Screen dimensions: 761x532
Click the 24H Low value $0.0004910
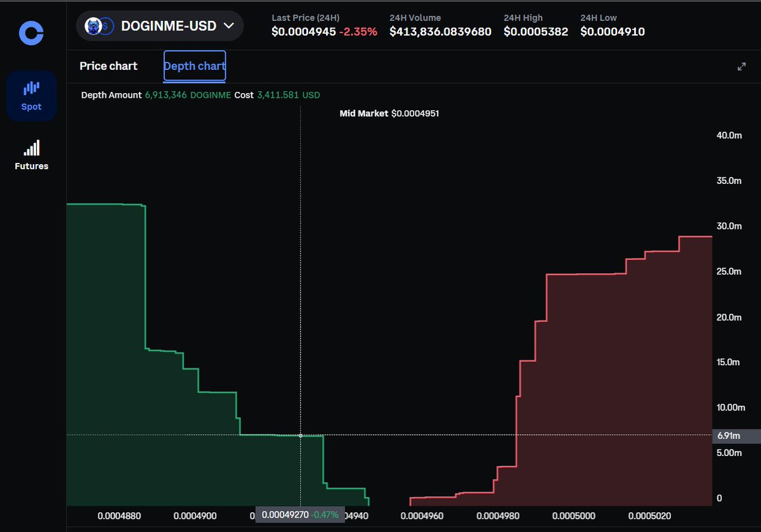(x=613, y=32)
